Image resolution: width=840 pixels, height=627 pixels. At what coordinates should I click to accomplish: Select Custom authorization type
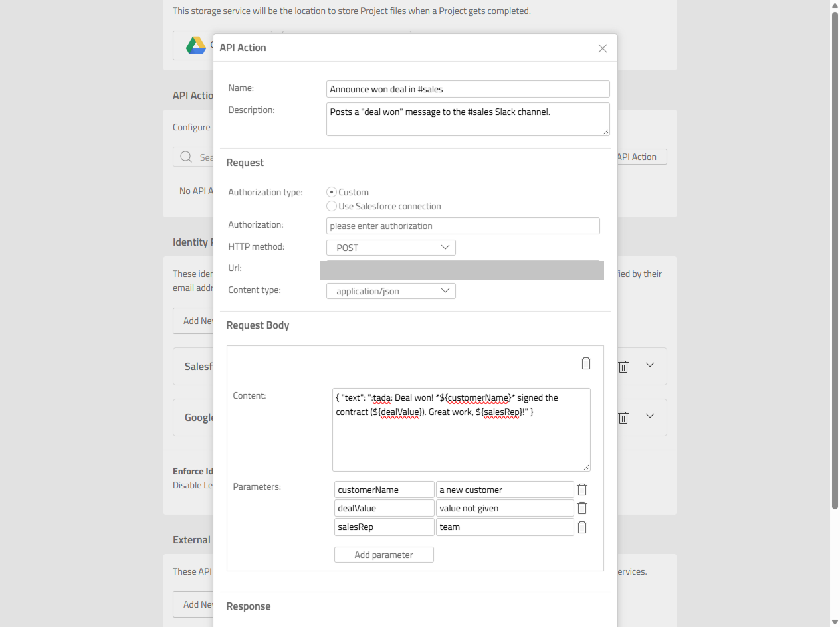(x=332, y=192)
